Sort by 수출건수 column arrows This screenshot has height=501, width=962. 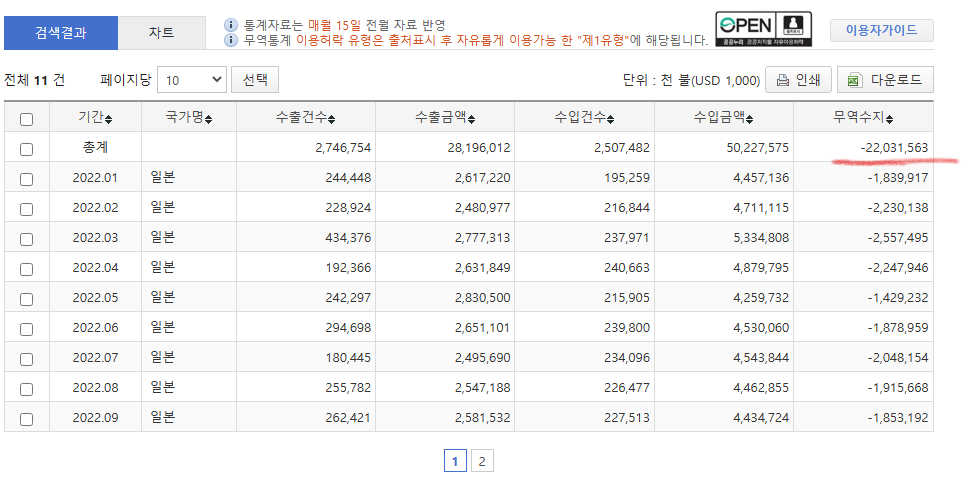[x=331, y=119]
